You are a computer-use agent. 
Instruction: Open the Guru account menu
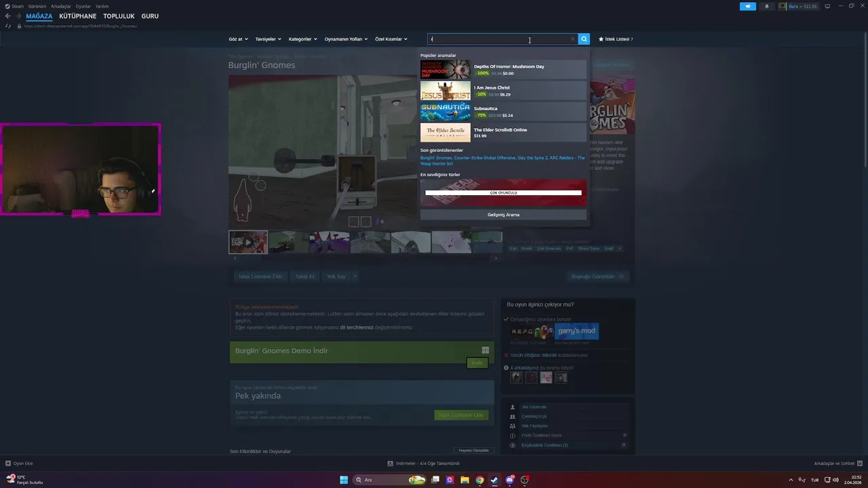[x=798, y=6]
